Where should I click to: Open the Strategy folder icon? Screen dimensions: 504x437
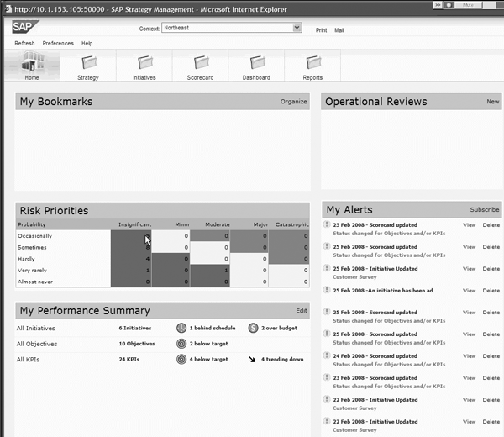(x=88, y=62)
